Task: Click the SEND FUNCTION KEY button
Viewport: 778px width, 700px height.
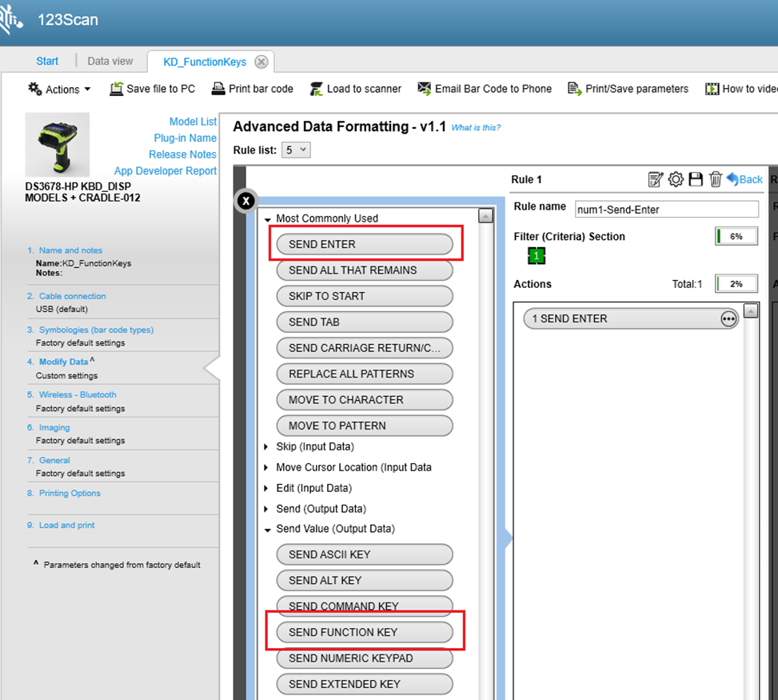Action: point(365,632)
